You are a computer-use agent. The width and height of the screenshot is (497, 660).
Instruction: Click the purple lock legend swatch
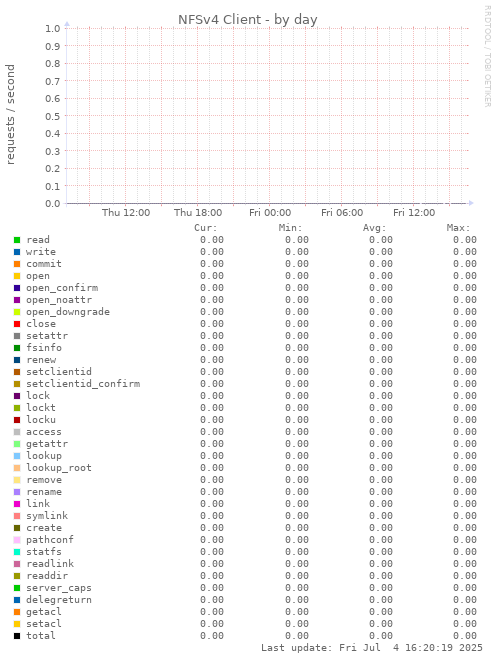[17, 396]
